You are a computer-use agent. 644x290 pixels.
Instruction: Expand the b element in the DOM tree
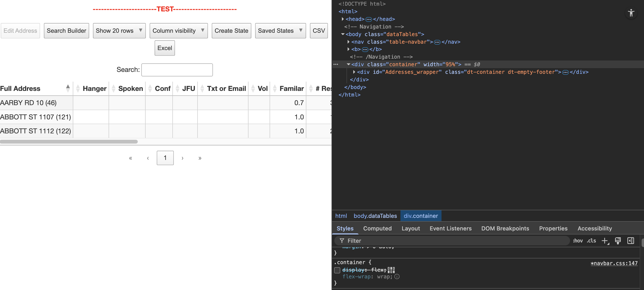[349, 49]
